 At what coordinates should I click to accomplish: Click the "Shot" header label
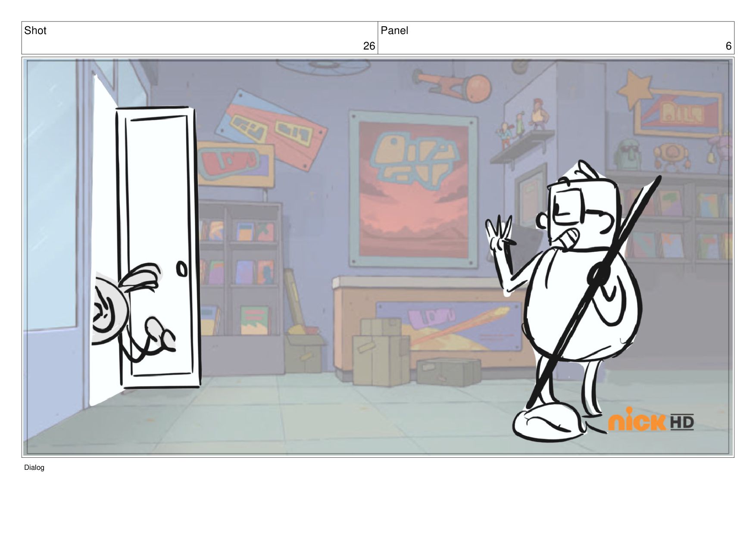[35, 31]
